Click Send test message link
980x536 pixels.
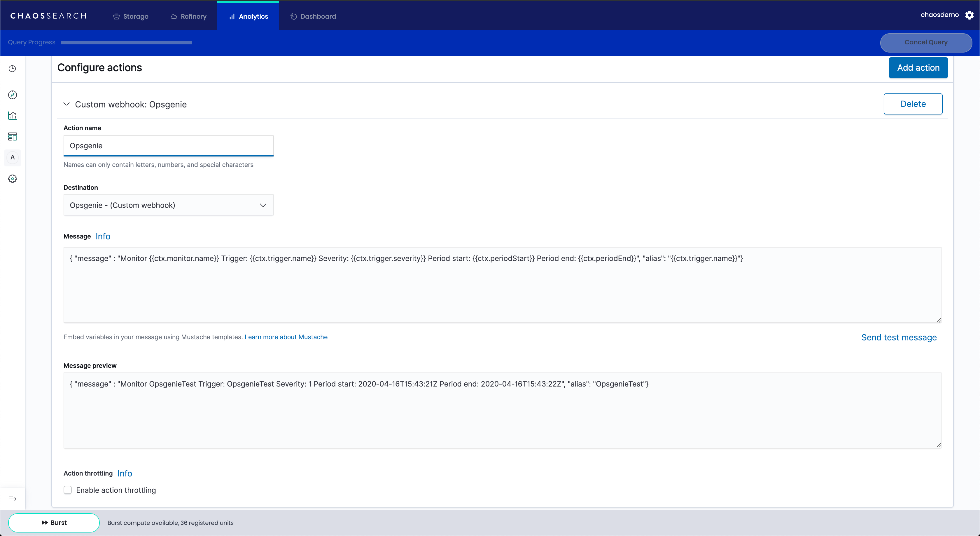899,337
